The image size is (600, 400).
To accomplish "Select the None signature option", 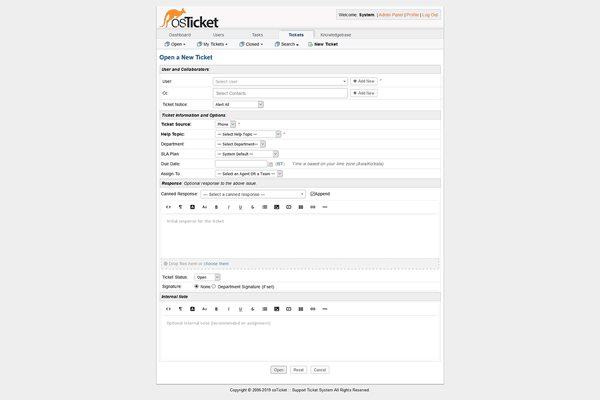I will (196, 286).
